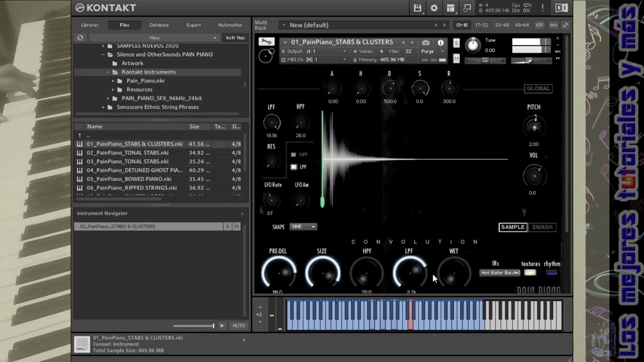Select rack page 17-32
Screen dimensions: 644x362
(x=481, y=25)
